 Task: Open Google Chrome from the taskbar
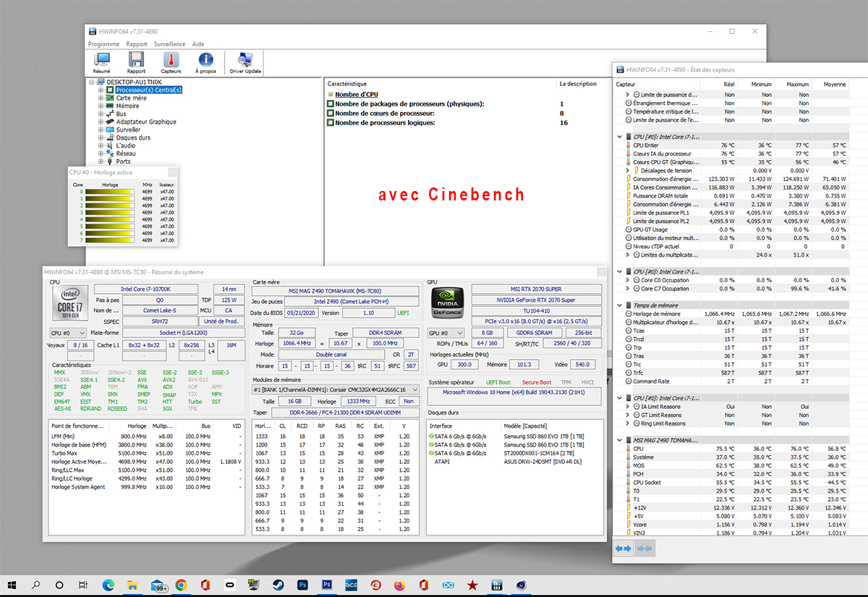click(181, 584)
